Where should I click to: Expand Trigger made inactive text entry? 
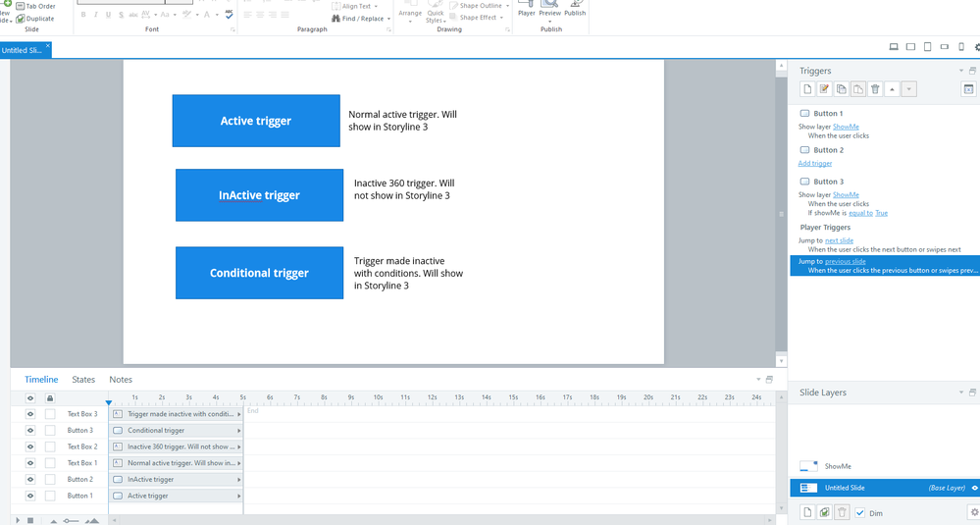tap(238, 414)
